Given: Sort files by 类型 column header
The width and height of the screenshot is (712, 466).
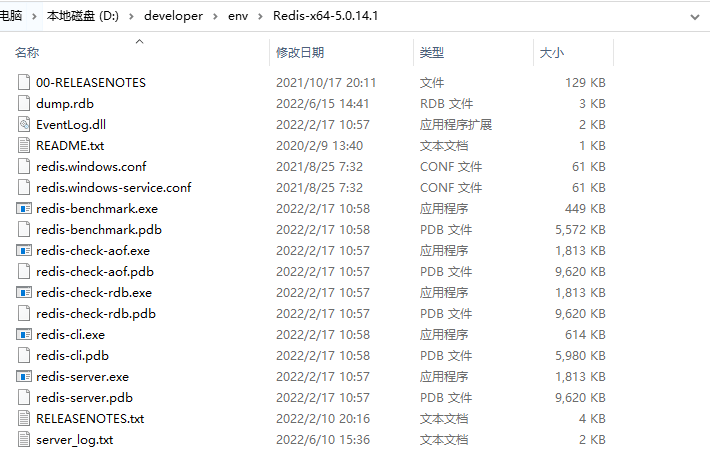Looking at the screenshot, I should tap(431, 53).
